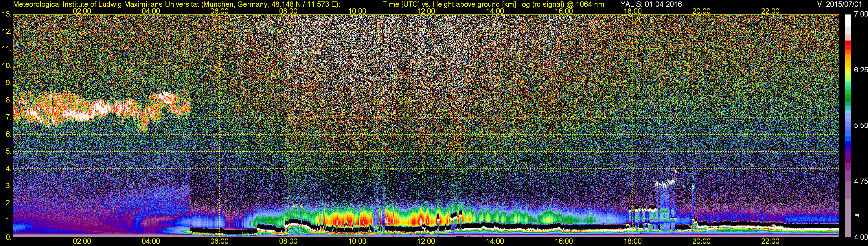Image resolution: width=868 pixels, height=246 pixels.
Task: Select the 6.25 colorbar scale label
Action: tap(860, 70)
